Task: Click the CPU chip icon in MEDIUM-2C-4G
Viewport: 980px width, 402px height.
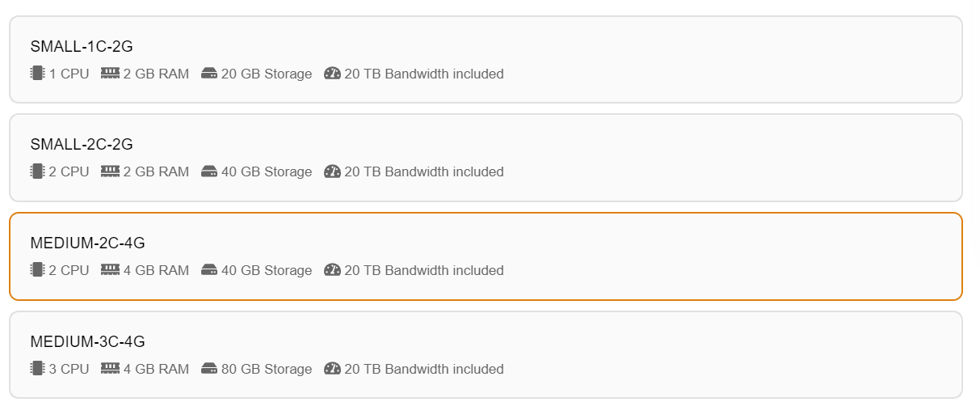Action: (x=37, y=270)
